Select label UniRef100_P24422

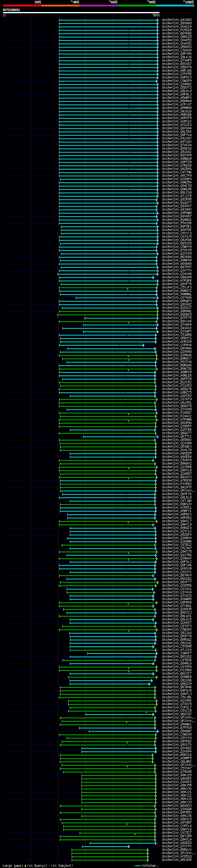(x=177, y=416)
